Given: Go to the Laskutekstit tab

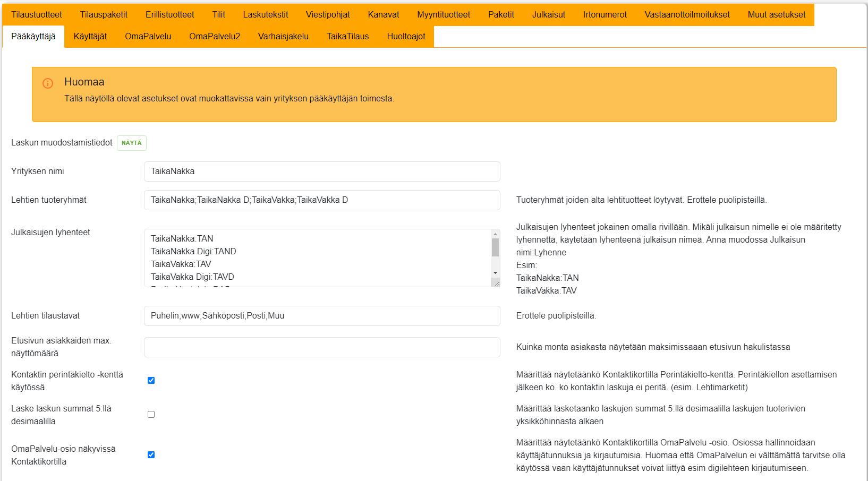Looking at the screenshot, I should click(266, 15).
